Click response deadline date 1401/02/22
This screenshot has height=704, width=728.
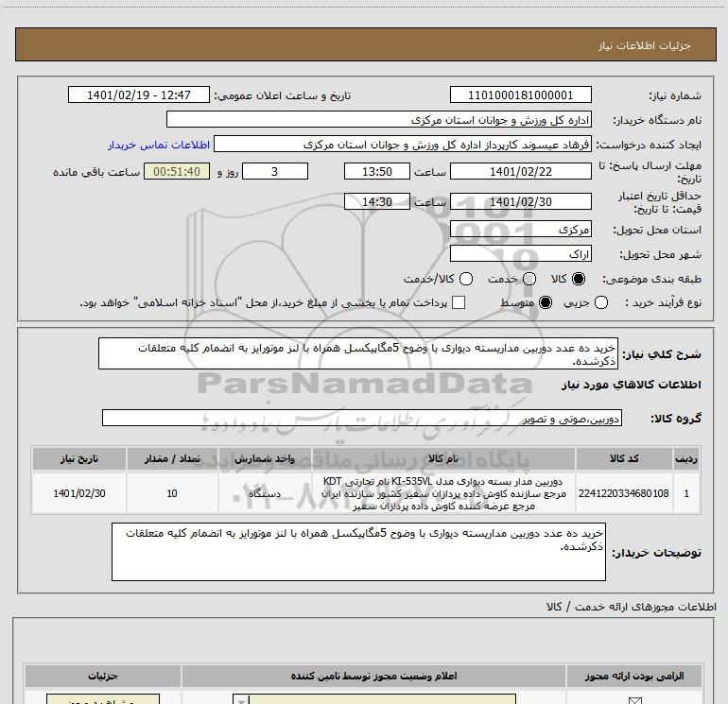click(520, 171)
